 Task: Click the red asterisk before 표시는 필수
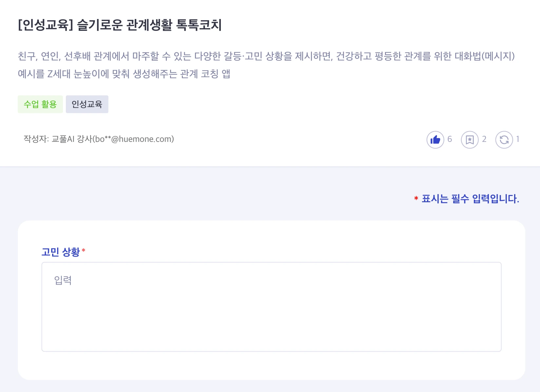click(416, 199)
